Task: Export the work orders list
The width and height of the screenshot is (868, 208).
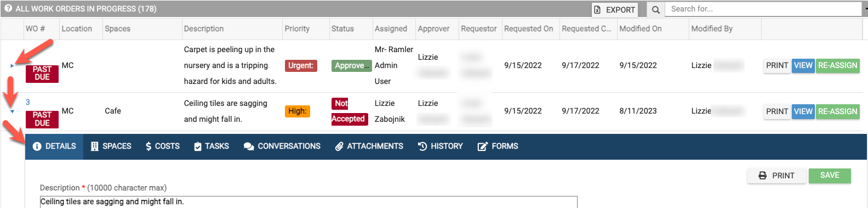Action: pos(615,9)
